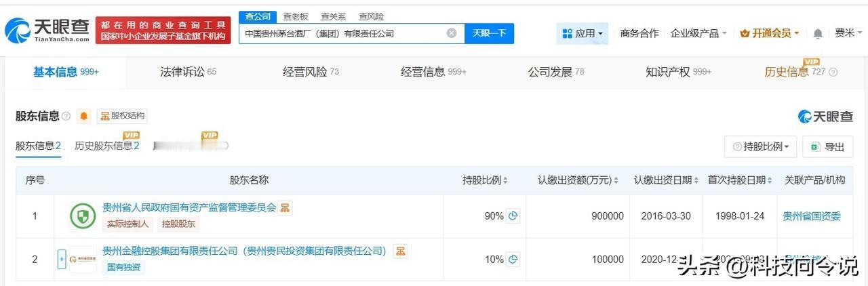Open the 贵州省国资委 related organization link
The image size is (868, 286).
812,216
